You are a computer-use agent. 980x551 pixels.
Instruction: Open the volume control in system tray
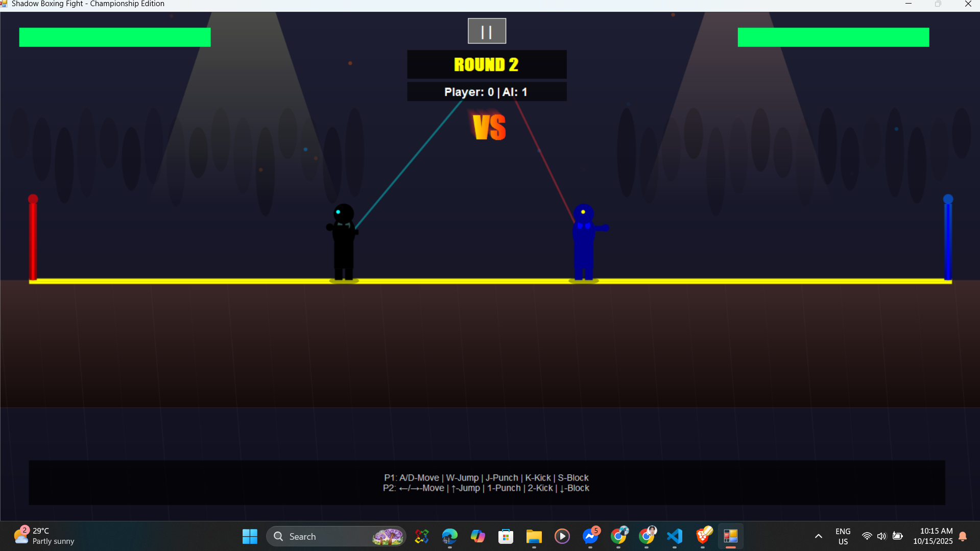point(881,536)
